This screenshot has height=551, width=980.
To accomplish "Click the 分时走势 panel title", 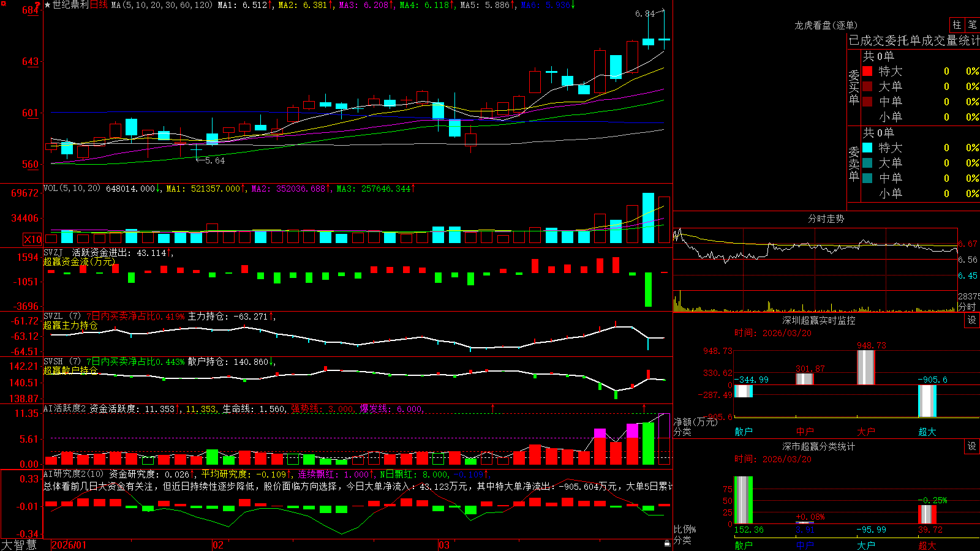I will 826,219.
